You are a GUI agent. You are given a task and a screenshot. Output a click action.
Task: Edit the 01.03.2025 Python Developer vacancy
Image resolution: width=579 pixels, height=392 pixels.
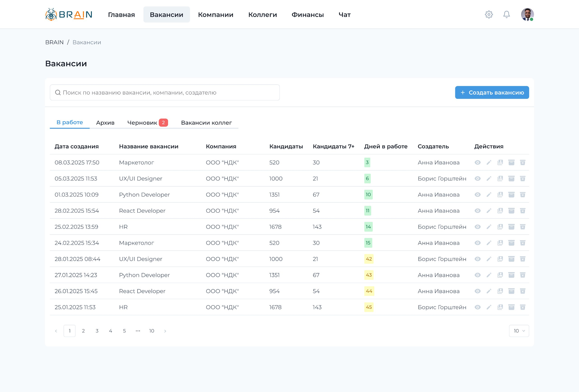pos(489,195)
